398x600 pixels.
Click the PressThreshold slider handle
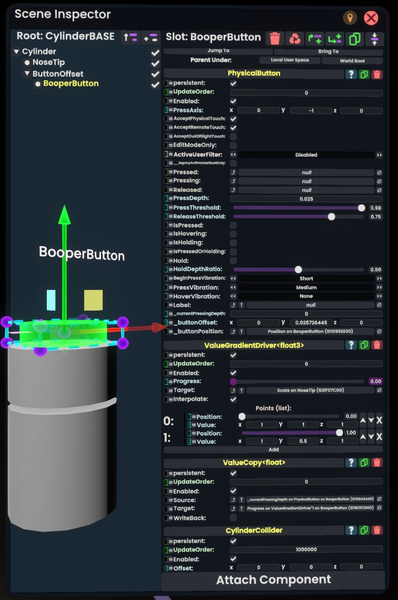pos(361,208)
